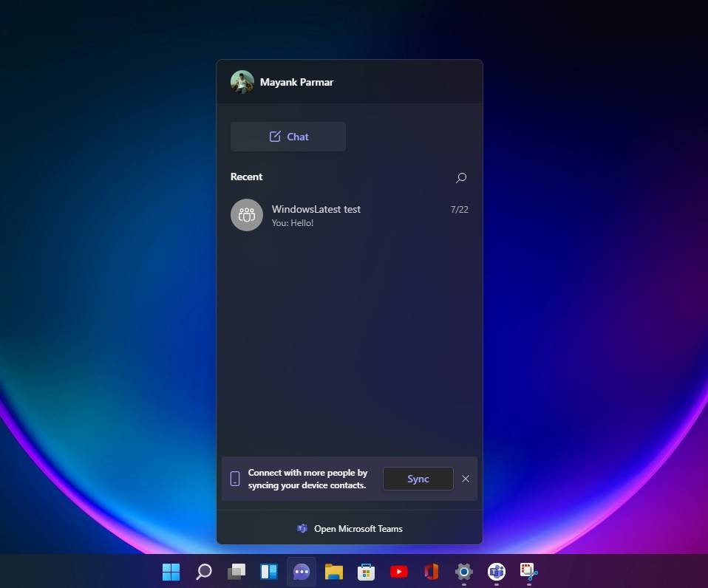Launch File Explorer from the taskbar

pyautogui.click(x=334, y=572)
